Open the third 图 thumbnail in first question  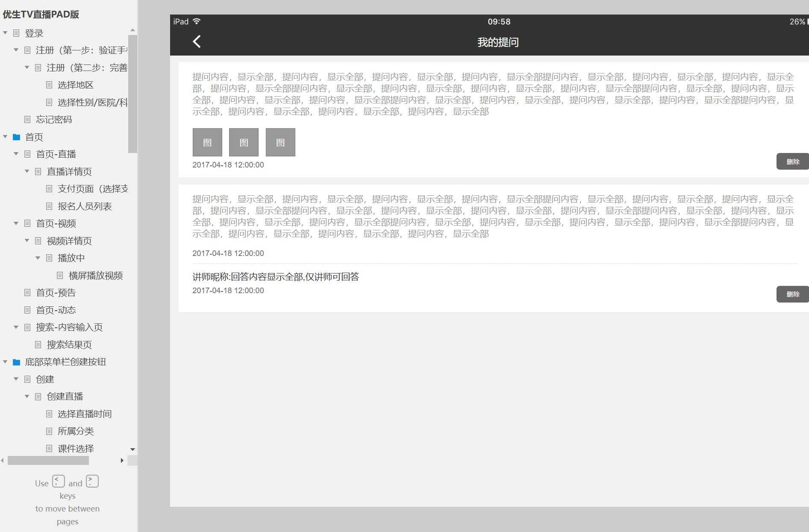pos(280,142)
